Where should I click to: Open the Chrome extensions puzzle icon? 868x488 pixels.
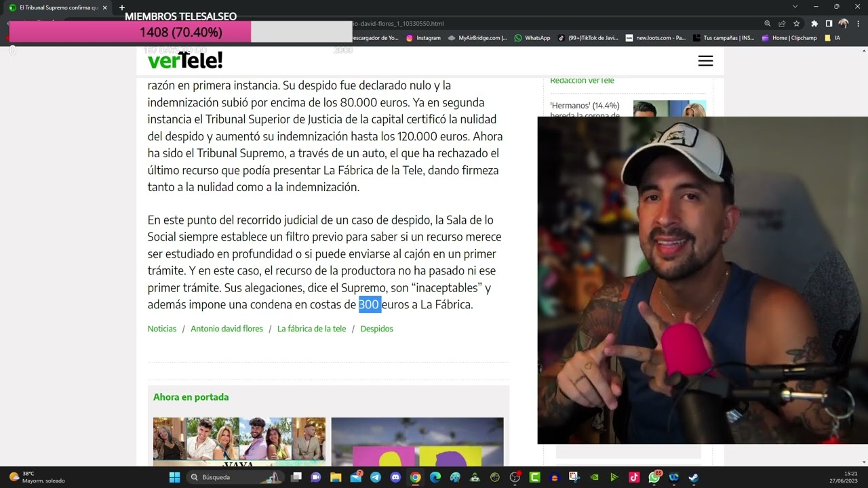coord(814,23)
